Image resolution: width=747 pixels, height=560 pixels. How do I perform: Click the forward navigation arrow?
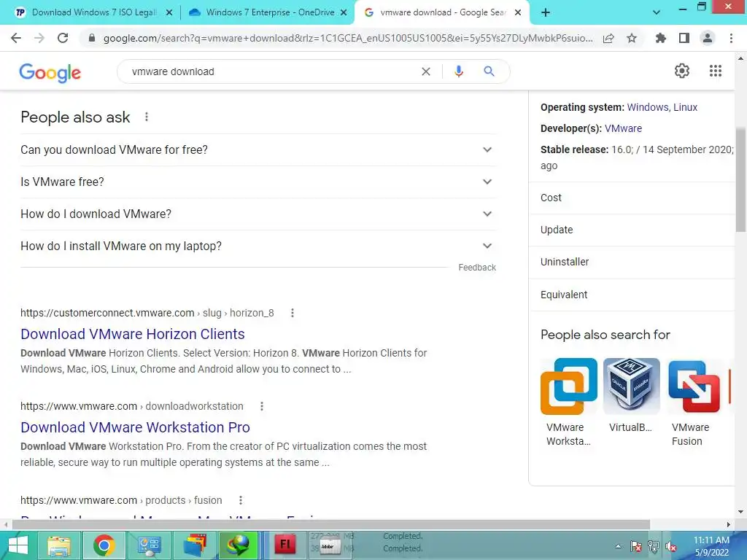coord(39,38)
